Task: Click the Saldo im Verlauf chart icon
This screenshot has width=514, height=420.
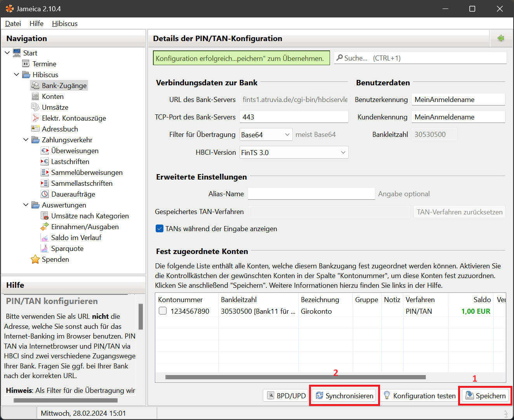Action: [x=45, y=237]
